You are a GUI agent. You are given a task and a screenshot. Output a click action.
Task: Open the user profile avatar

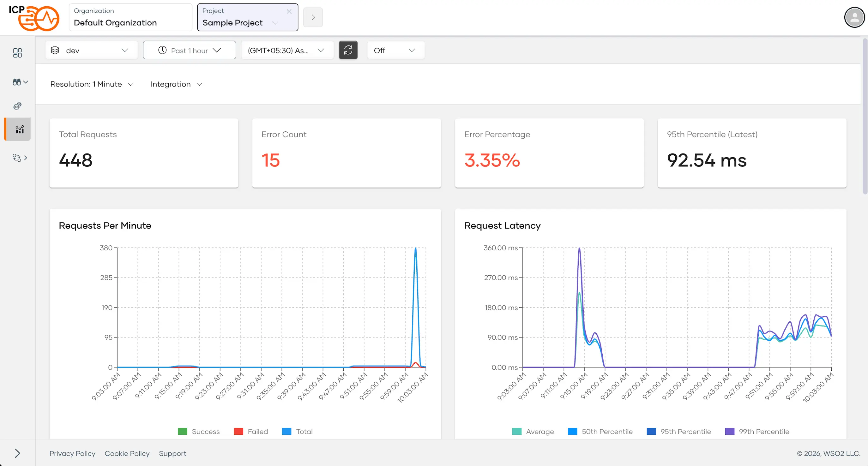coord(854,17)
